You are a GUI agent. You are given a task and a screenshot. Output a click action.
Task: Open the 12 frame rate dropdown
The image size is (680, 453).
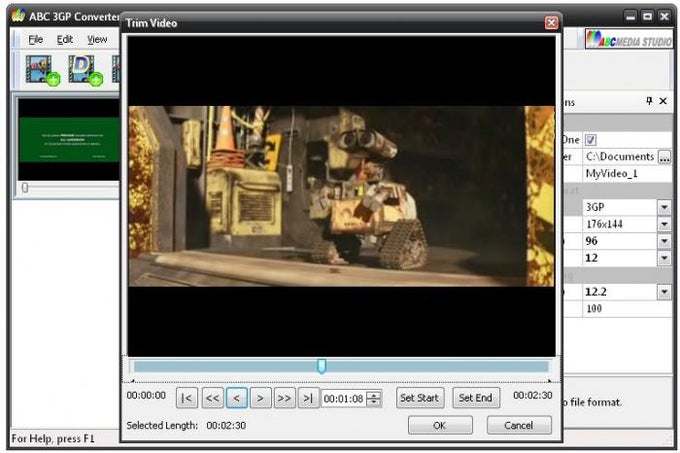point(664,258)
